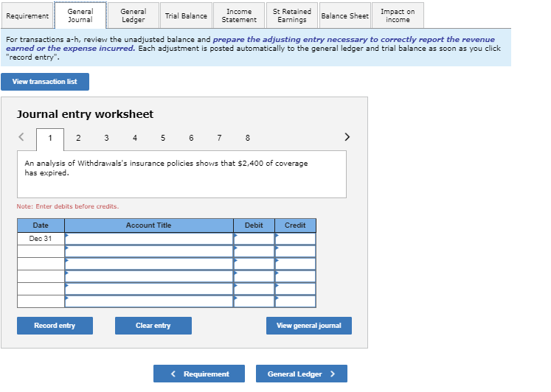Select the General Journal tab
Image resolution: width=551 pixels, height=392 pixels.
click(80, 15)
